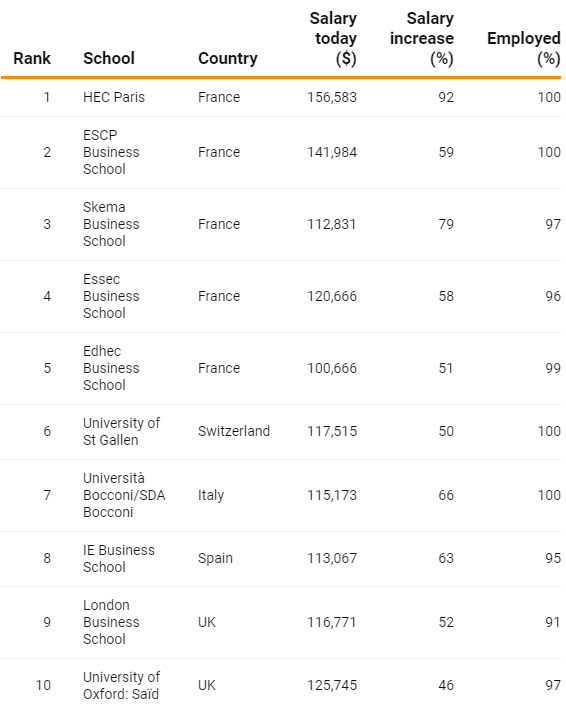Click the HEC Paris school name
566x704 pixels.
[x=114, y=97]
